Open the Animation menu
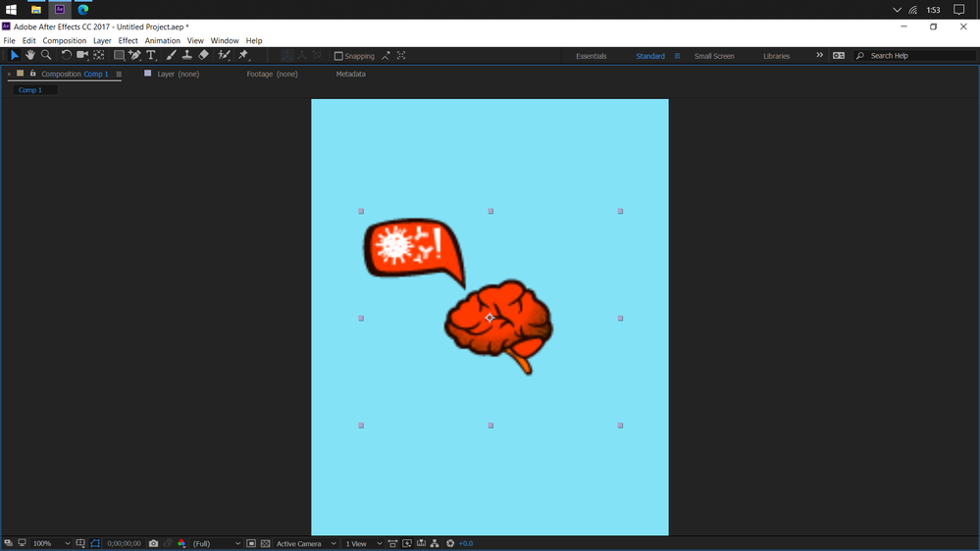The width and height of the screenshot is (980, 551). [163, 40]
